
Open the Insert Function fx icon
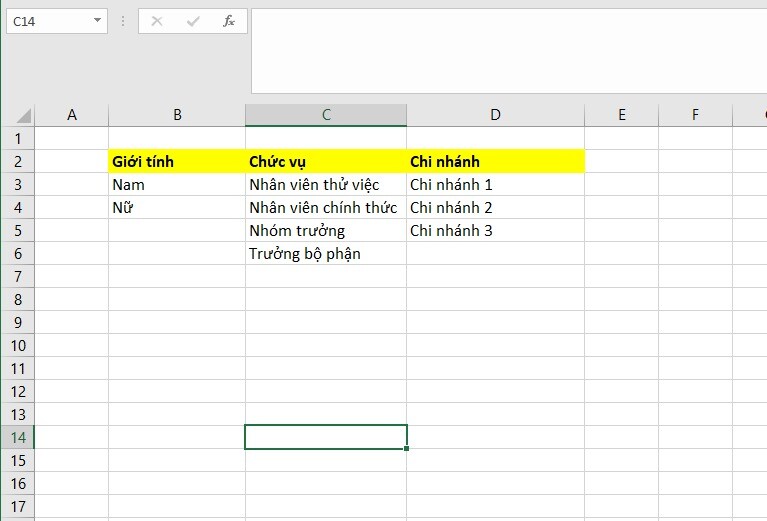pos(228,21)
